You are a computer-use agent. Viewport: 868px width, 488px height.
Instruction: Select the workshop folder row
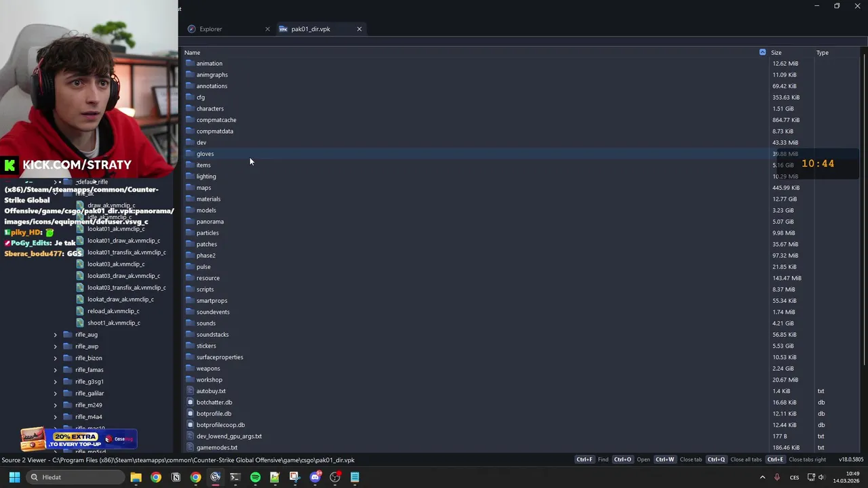point(521,380)
